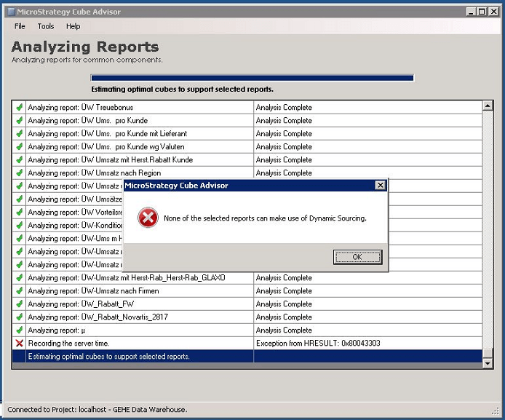Click checkmark for ÜW-Ums m H row

click(20, 238)
